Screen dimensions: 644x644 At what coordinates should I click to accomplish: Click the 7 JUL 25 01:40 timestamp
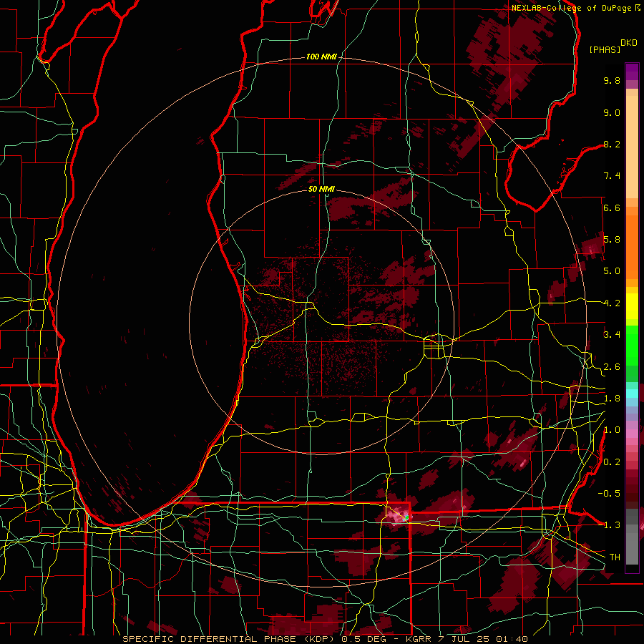(484, 639)
